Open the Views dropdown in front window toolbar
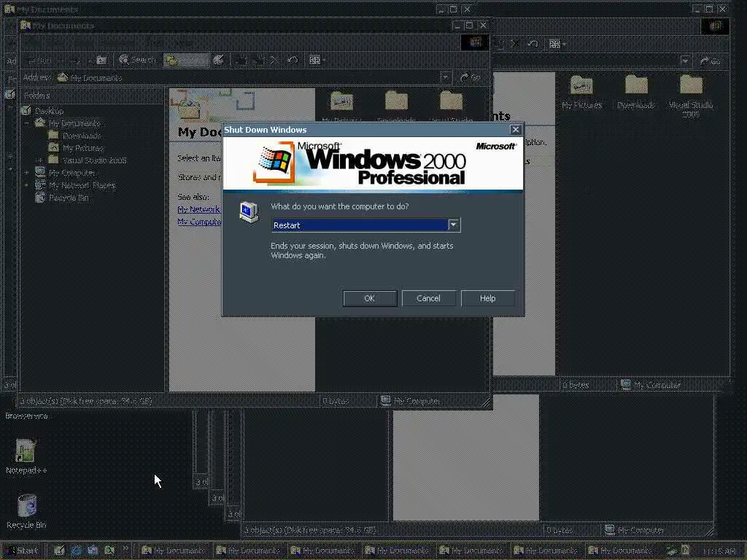The image size is (747, 560). 317,60
